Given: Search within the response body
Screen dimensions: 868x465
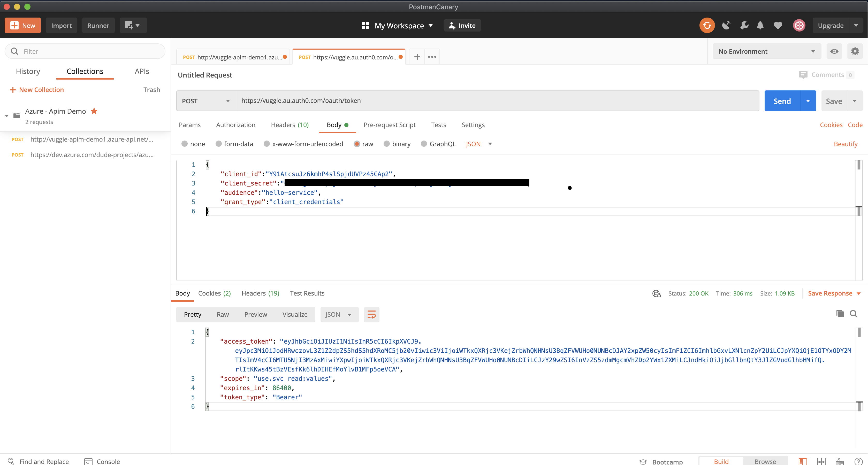Looking at the screenshot, I should pos(853,314).
